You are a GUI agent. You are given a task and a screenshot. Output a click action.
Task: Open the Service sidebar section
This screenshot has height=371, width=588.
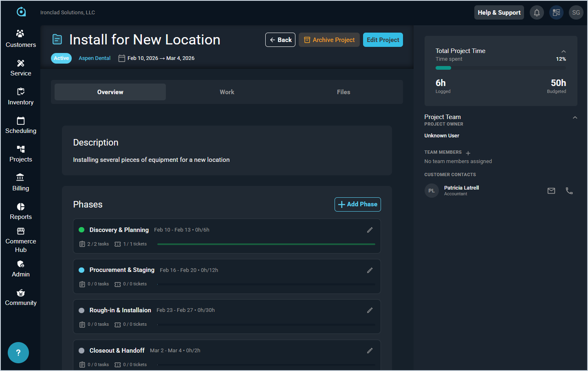click(x=20, y=68)
